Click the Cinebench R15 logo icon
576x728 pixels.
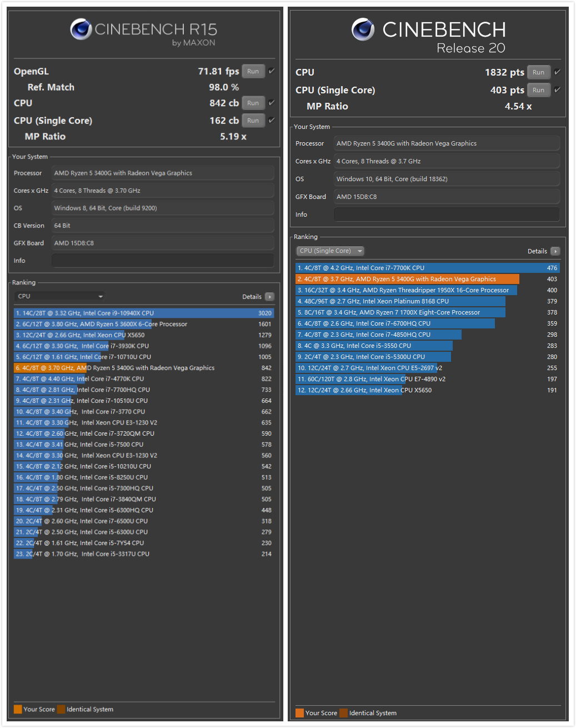81,29
